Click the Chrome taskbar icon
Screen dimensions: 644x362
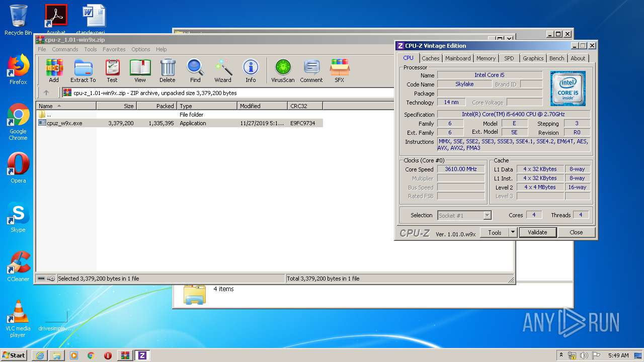click(x=91, y=355)
